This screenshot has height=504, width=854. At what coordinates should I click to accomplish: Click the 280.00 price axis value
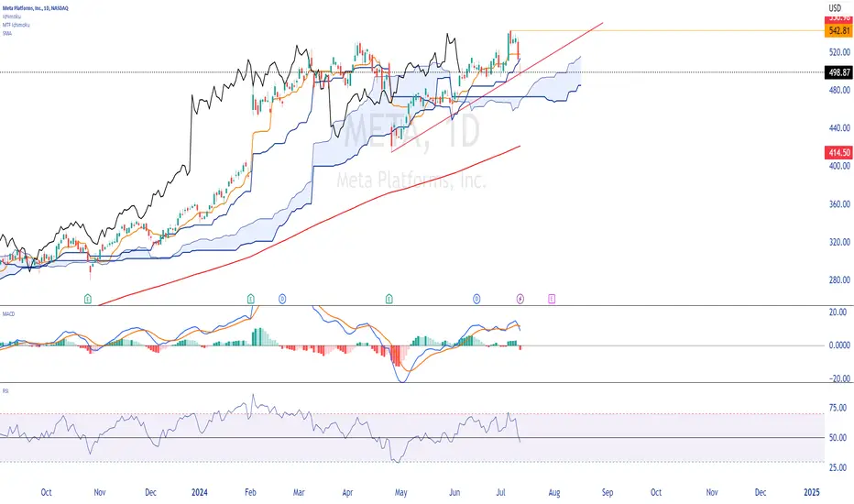839,280
